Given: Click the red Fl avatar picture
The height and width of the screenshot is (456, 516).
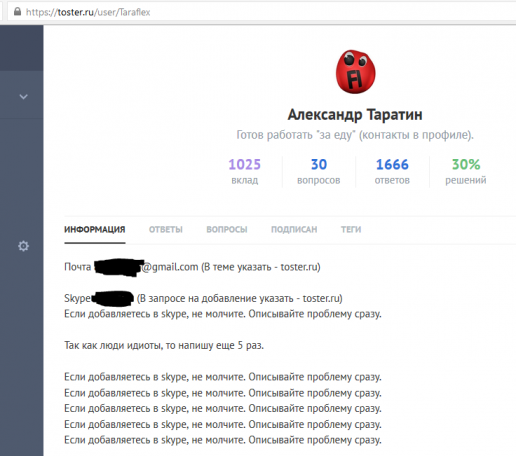Looking at the screenshot, I should [x=355, y=72].
